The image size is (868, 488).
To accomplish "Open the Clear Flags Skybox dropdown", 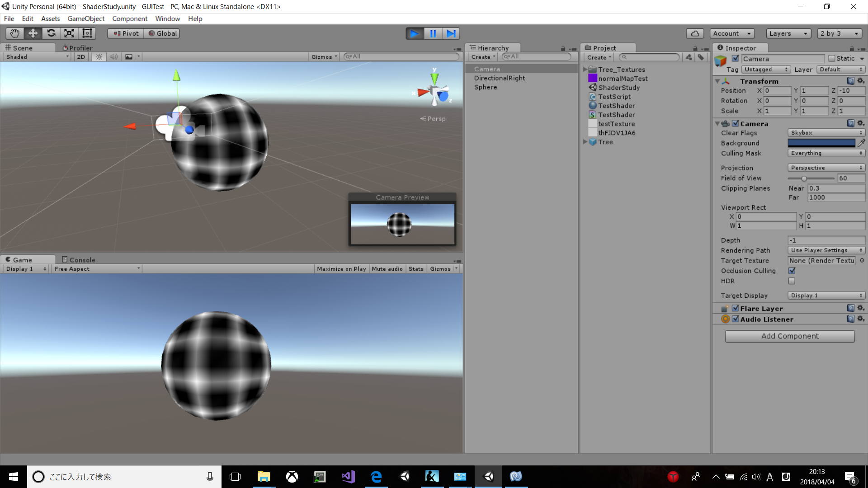I will click(826, 133).
